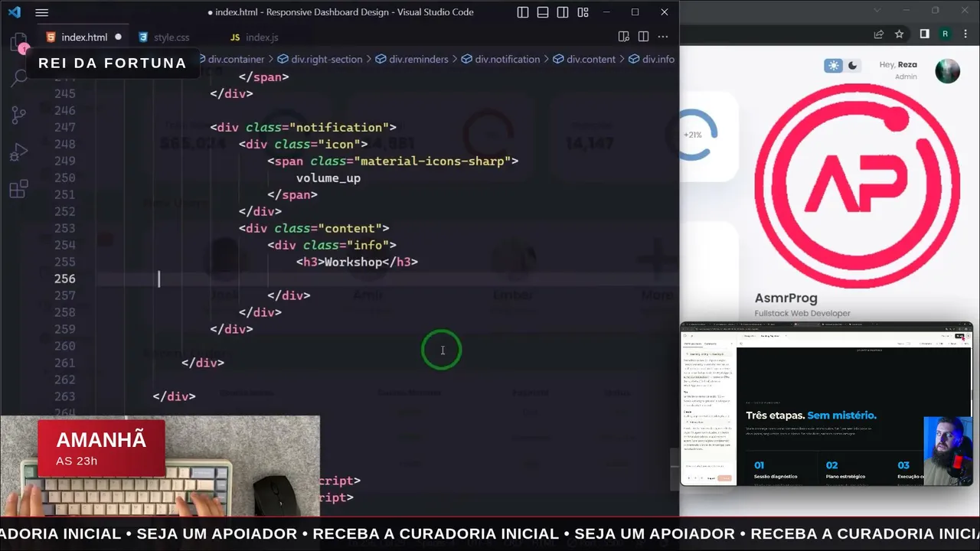The width and height of the screenshot is (980, 551).
Task: Switch to the index.js editor tab
Action: (262, 37)
